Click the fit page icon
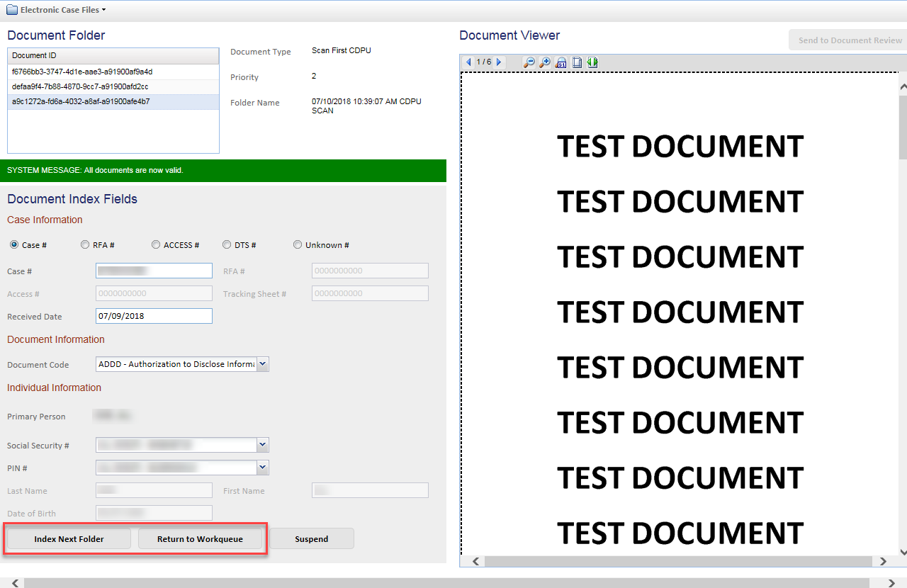This screenshot has width=907, height=588. click(x=577, y=62)
